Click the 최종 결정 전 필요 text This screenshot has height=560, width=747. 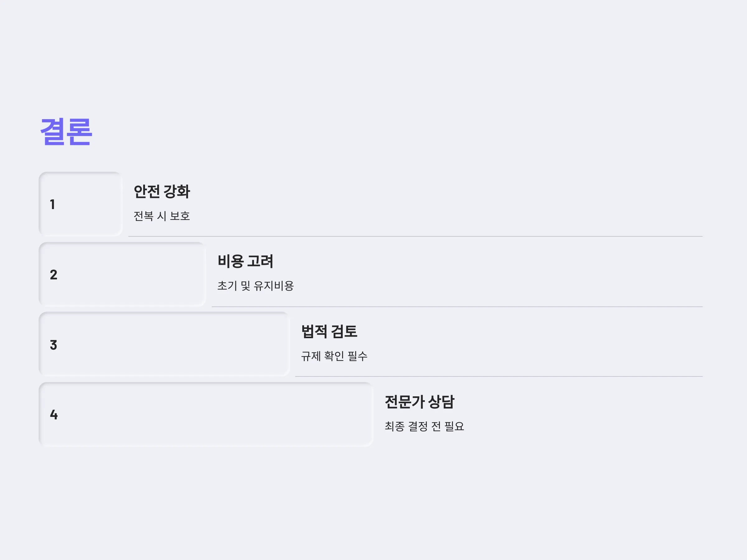tap(424, 426)
